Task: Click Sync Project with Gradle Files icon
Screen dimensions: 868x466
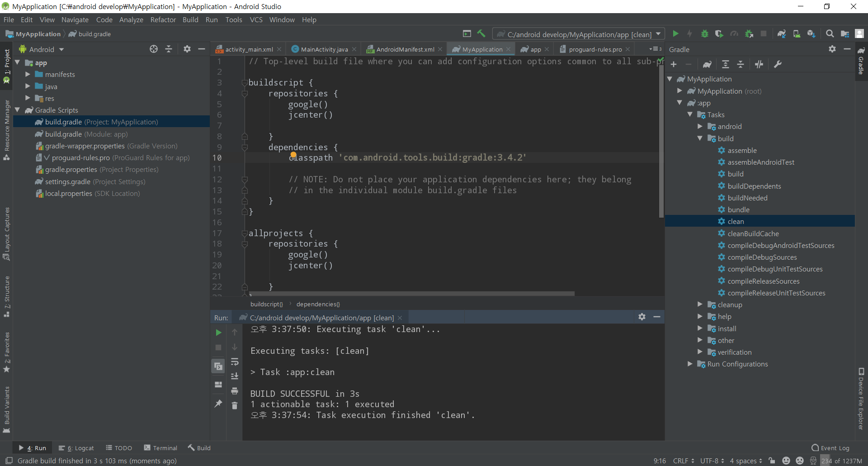Action: (781, 34)
